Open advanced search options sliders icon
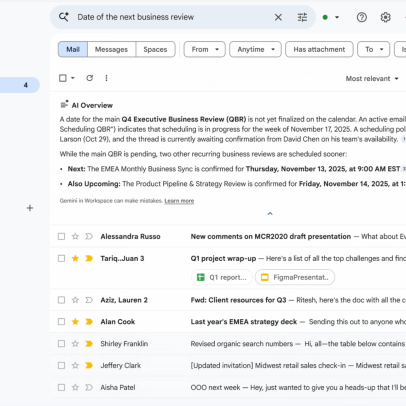Viewport: 406px width, 406px height. tap(302, 17)
